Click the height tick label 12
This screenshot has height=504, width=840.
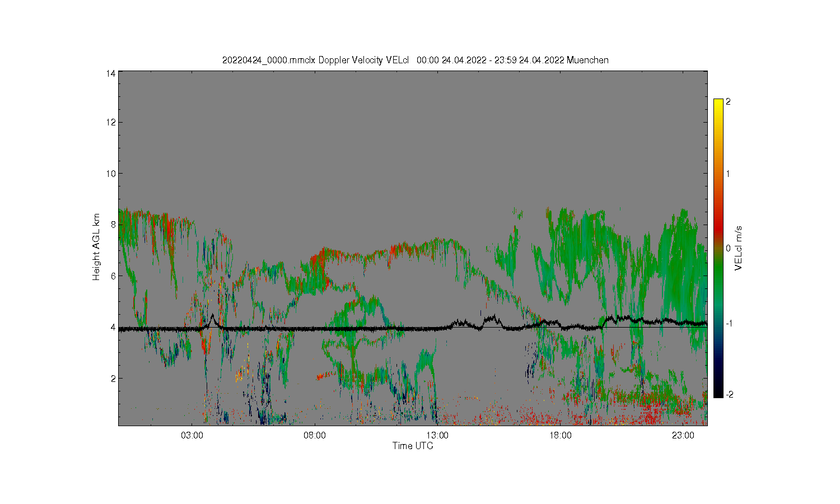click(111, 122)
